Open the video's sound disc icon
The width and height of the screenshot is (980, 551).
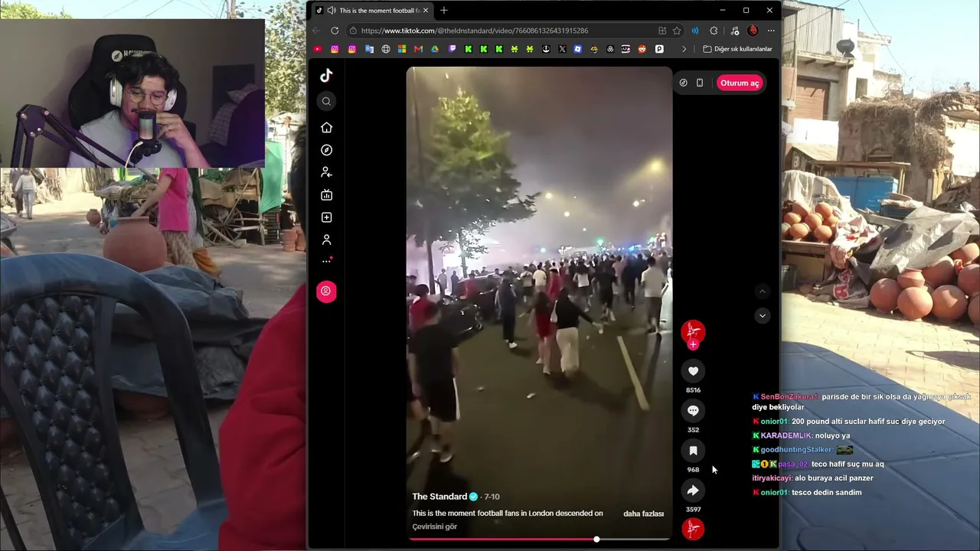693,528
